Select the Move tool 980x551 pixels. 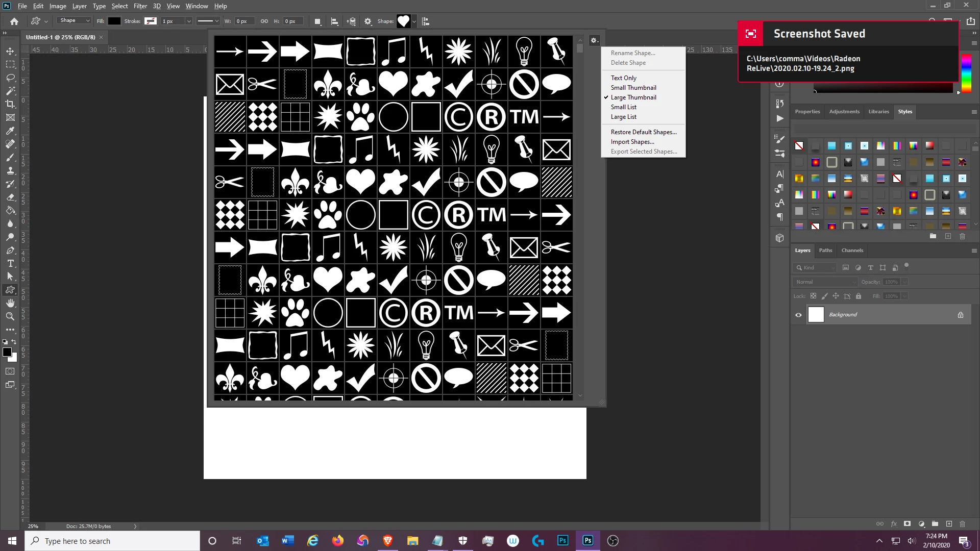click(x=10, y=51)
